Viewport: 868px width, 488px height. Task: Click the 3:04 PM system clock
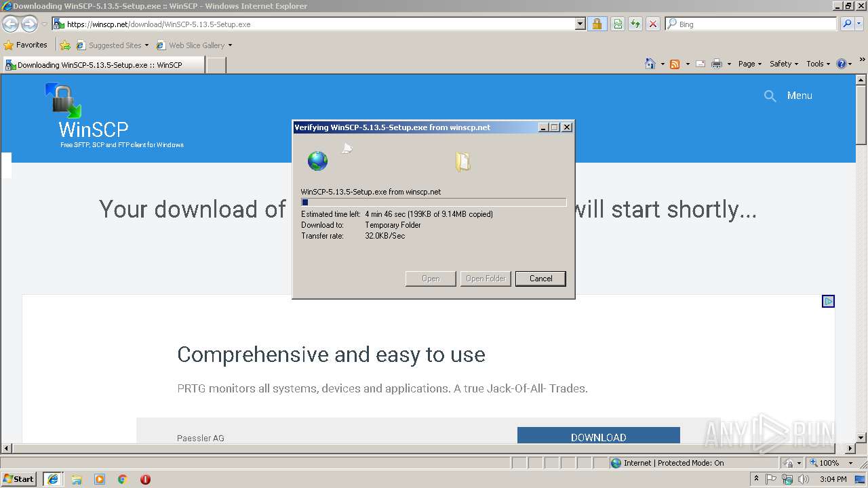(833, 479)
